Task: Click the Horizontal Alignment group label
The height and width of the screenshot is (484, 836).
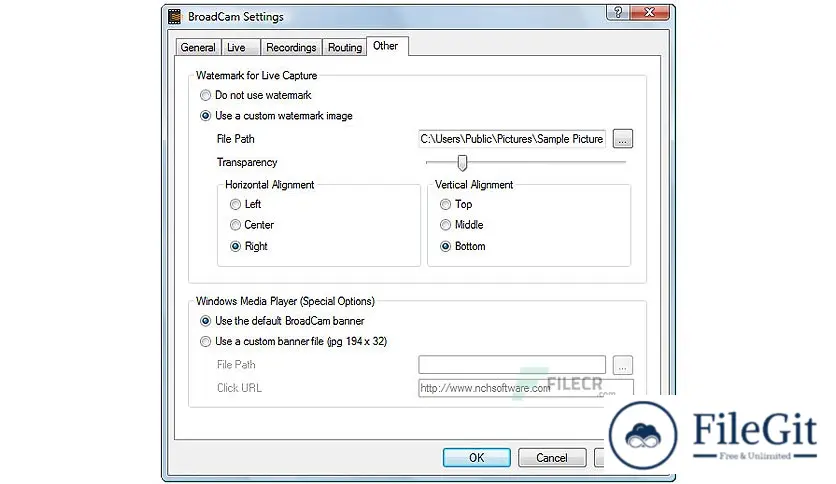Action: [270, 185]
